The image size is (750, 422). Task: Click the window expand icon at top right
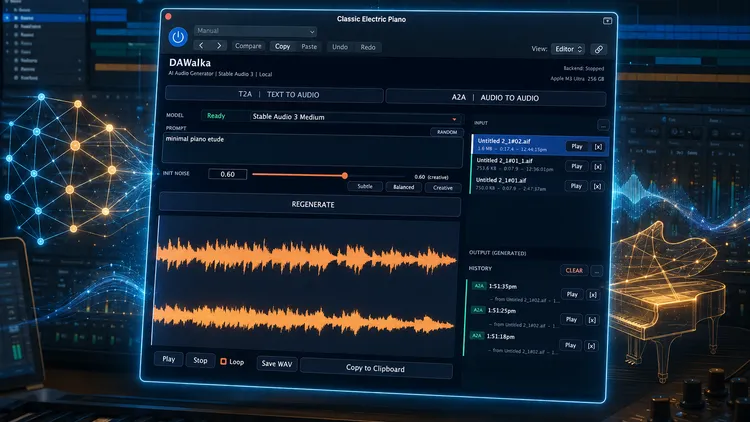pos(607,21)
